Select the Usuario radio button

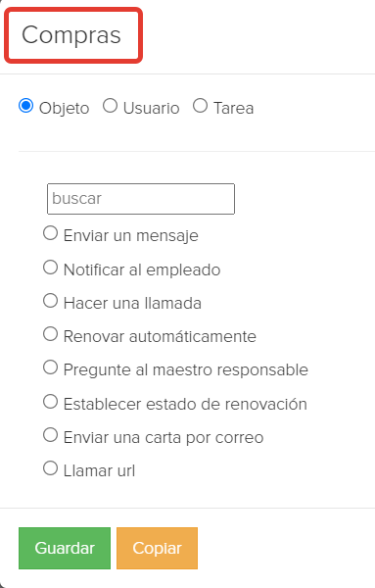tap(110, 106)
